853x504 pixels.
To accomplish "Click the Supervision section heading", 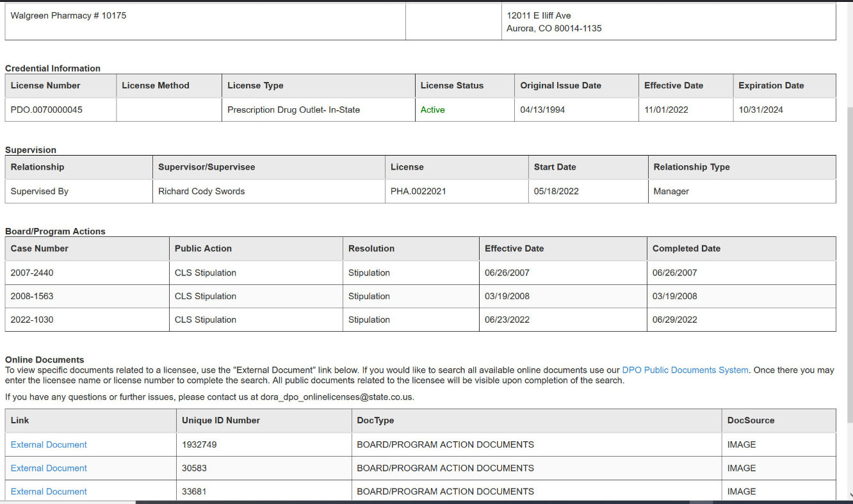I will coord(31,150).
